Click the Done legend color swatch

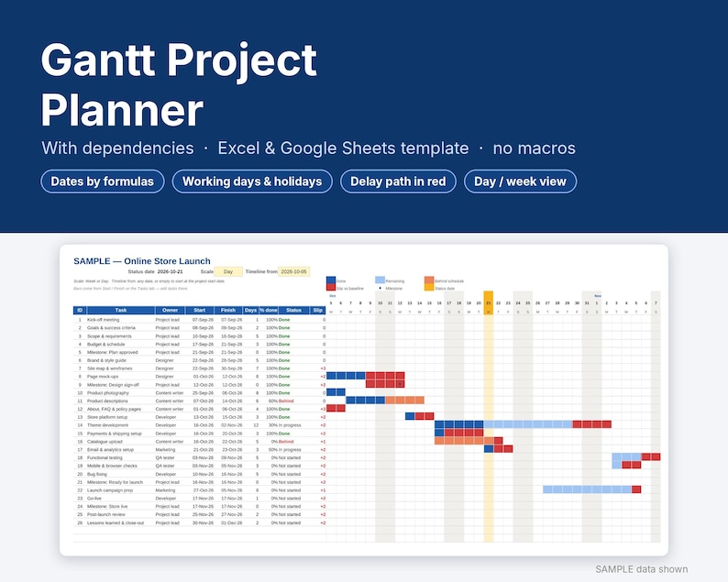pyautogui.click(x=331, y=280)
